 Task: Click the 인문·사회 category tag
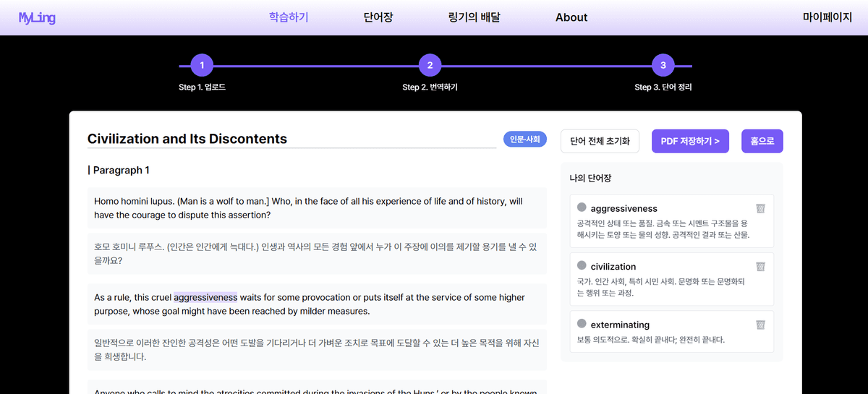click(525, 139)
